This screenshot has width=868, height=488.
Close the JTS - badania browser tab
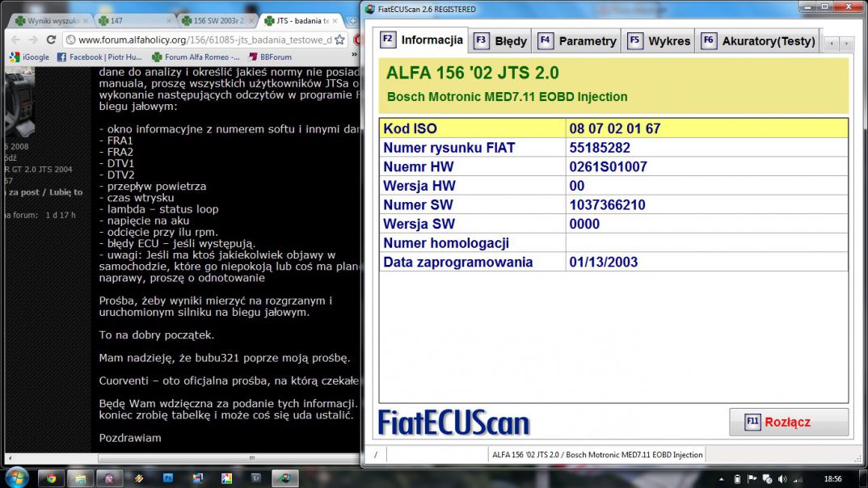[335, 20]
